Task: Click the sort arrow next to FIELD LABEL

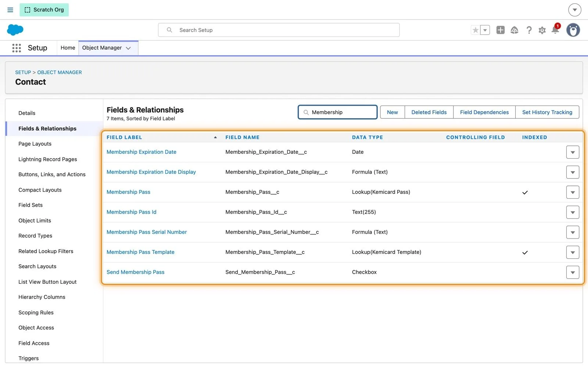Action: point(215,137)
